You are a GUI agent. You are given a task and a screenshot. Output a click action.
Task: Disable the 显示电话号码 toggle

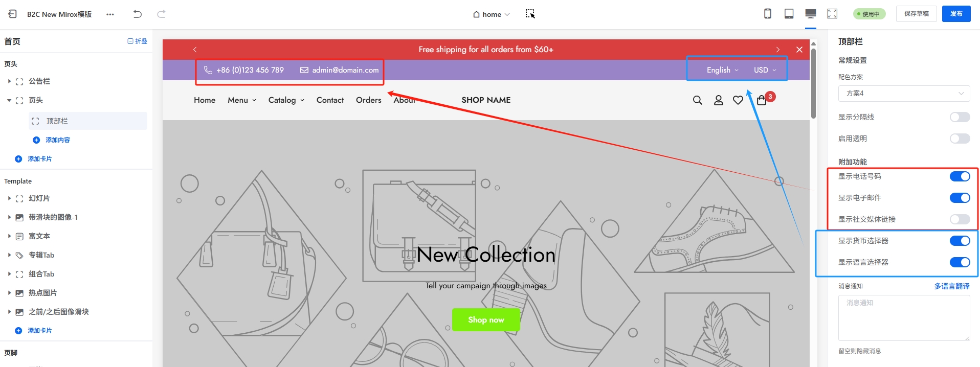(x=960, y=176)
